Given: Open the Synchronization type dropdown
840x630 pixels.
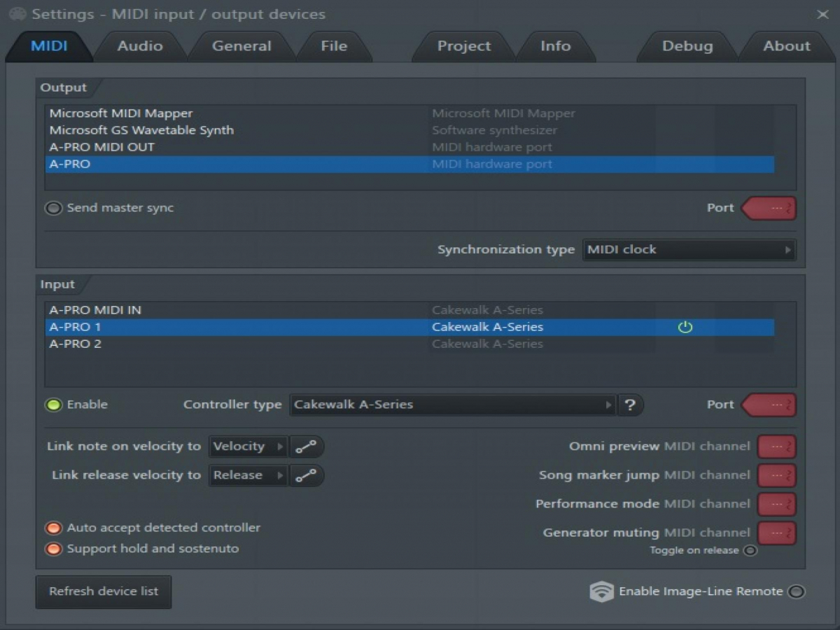Looking at the screenshot, I should (689, 250).
